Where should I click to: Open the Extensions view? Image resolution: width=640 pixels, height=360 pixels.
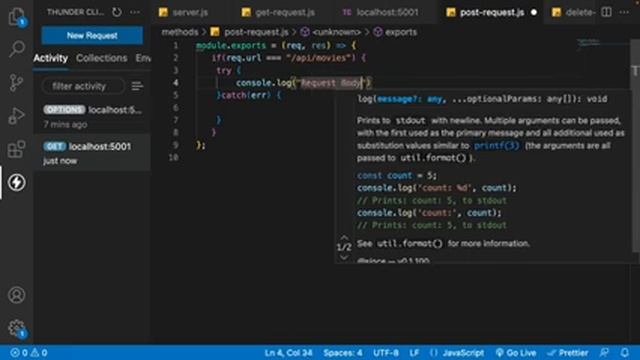tap(16, 149)
